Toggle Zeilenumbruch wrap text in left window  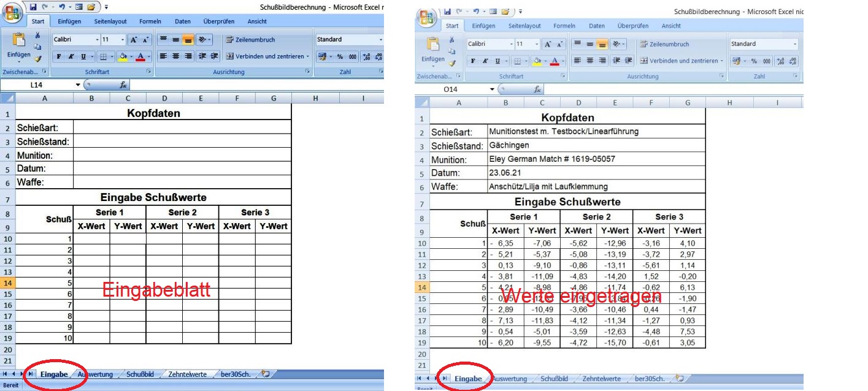pos(251,40)
